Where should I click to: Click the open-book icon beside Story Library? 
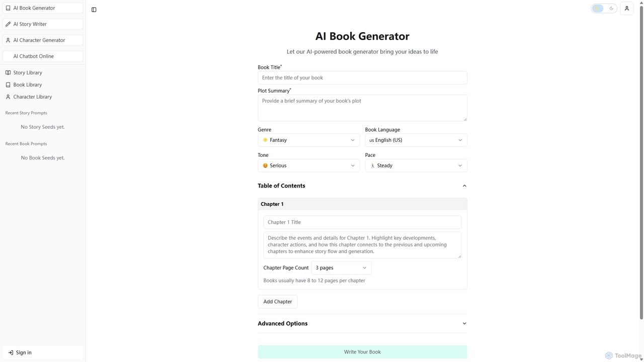(x=8, y=72)
